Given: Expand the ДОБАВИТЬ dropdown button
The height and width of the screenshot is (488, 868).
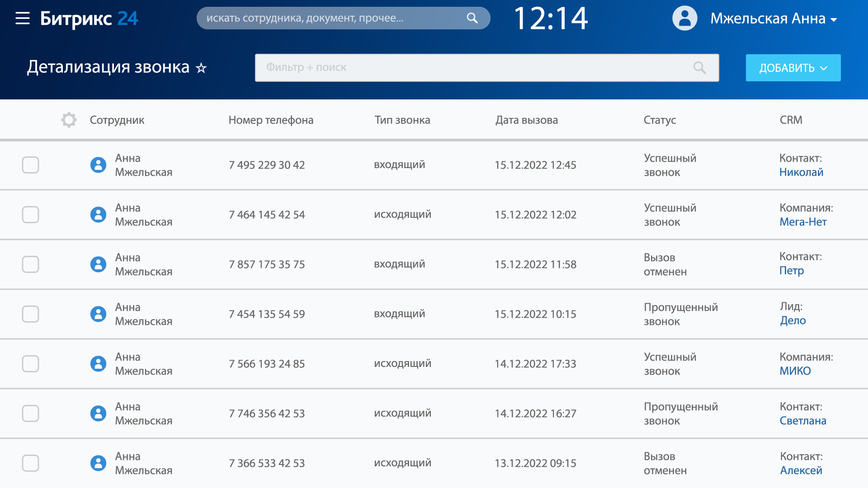Looking at the screenshot, I should tap(793, 68).
